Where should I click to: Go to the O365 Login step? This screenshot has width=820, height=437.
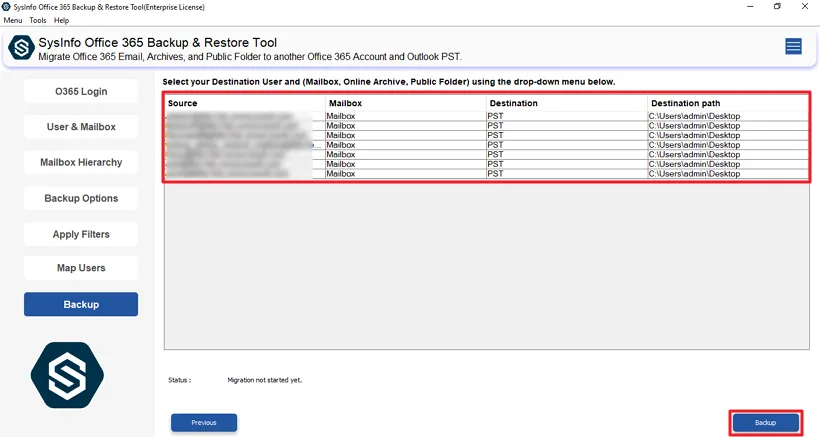click(81, 91)
